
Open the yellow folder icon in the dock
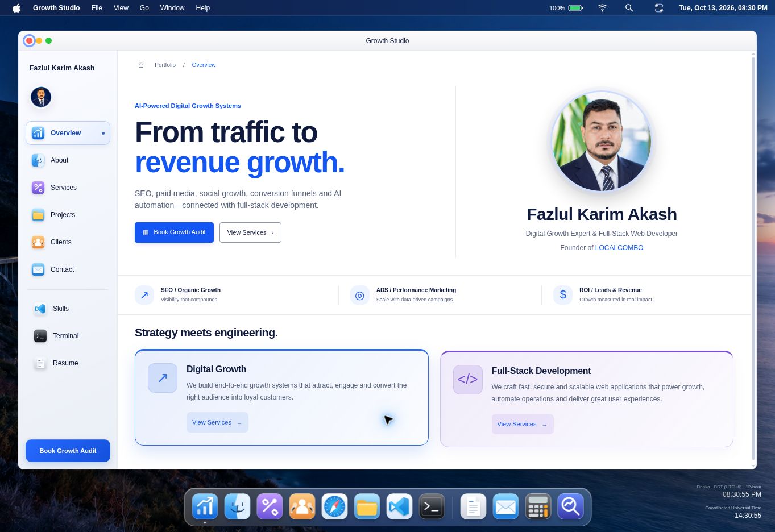click(367, 506)
